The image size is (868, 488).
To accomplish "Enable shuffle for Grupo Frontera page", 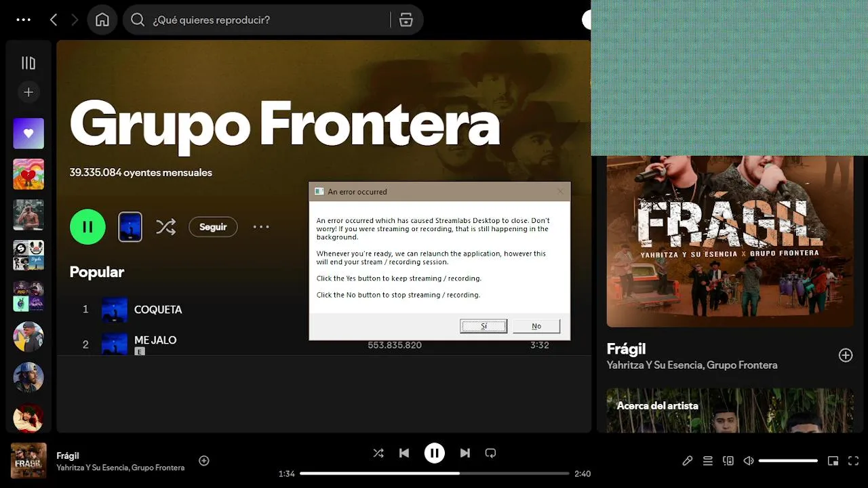I will 165,227.
